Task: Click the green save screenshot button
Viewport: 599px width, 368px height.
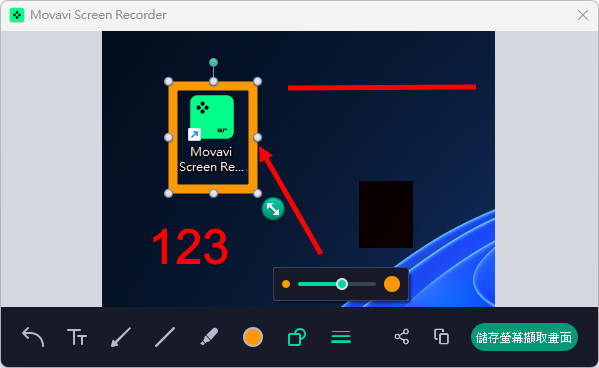Action: (x=524, y=337)
